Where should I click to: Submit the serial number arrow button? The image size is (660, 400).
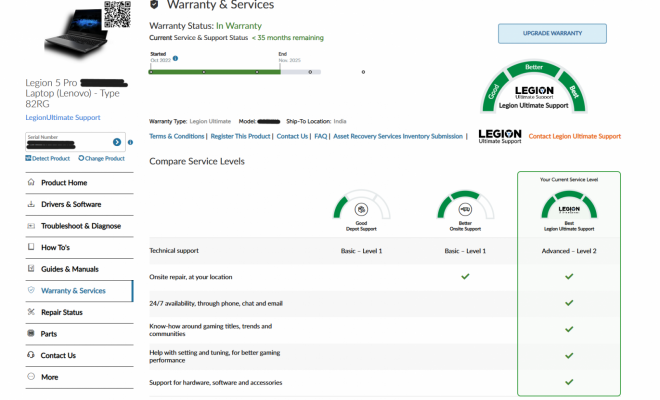pyautogui.click(x=117, y=142)
